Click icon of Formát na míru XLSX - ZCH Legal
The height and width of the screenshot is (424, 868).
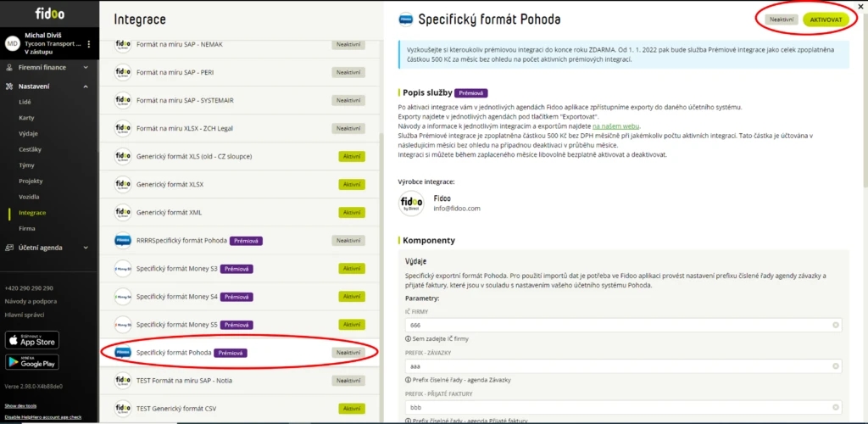(123, 128)
